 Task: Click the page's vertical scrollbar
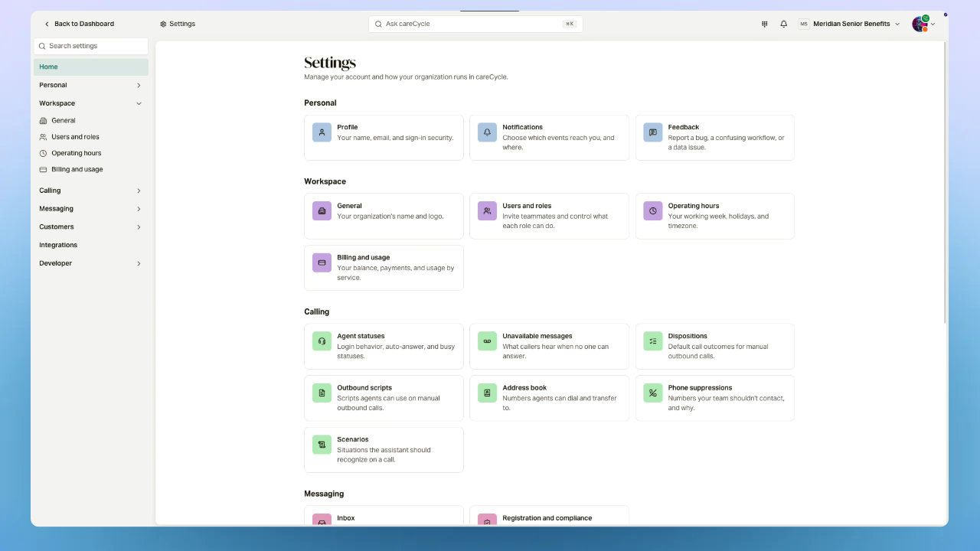click(x=946, y=184)
